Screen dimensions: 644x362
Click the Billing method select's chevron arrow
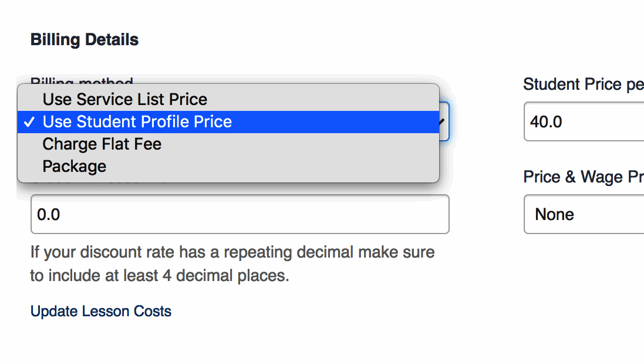click(443, 121)
